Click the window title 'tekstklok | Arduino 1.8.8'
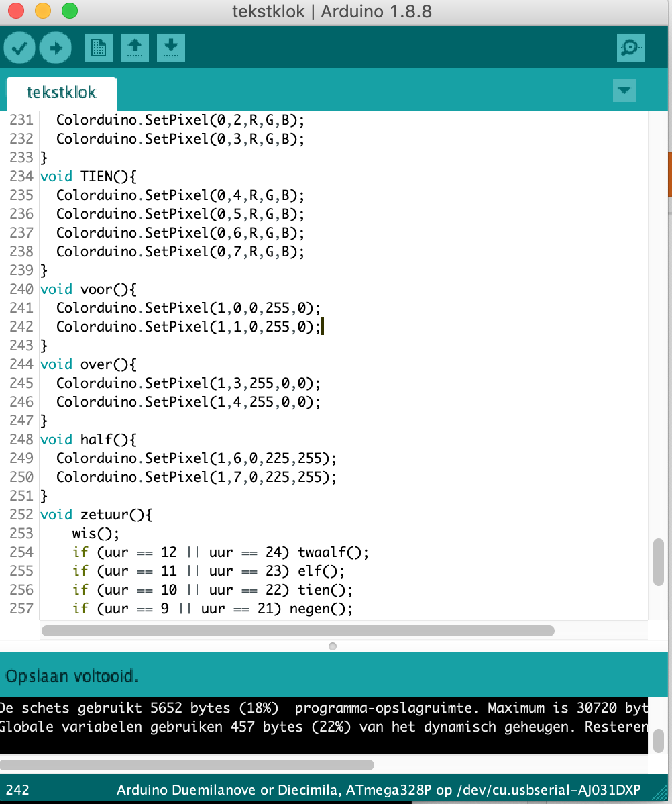The width and height of the screenshot is (672, 804). coord(332,11)
